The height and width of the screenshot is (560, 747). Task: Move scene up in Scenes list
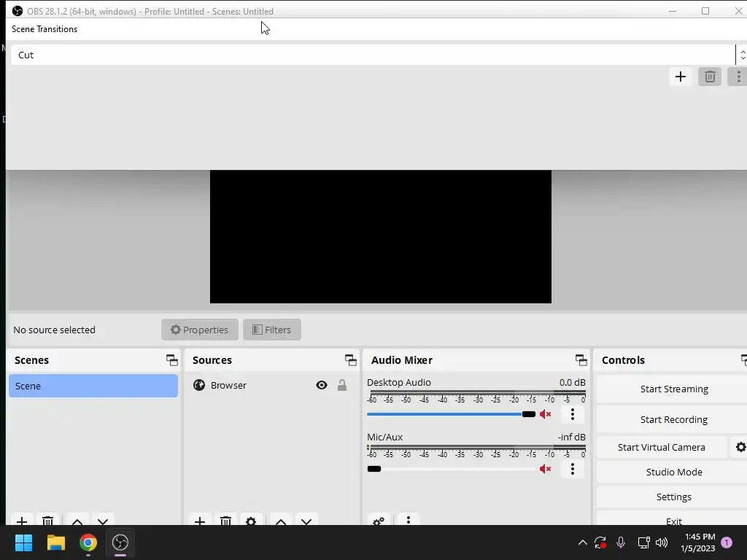click(x=77, y=520)
